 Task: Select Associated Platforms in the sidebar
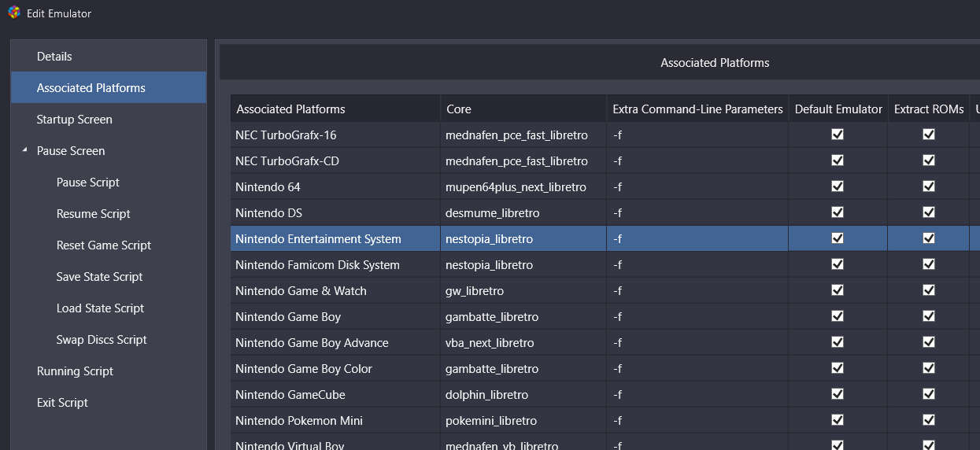click(x=109, y=88)
